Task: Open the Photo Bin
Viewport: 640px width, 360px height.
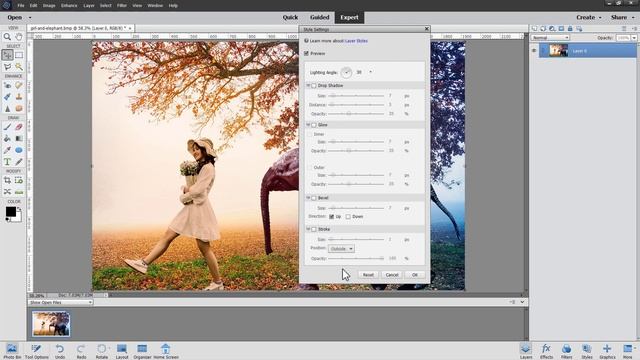Action: [x=11, y=351]
